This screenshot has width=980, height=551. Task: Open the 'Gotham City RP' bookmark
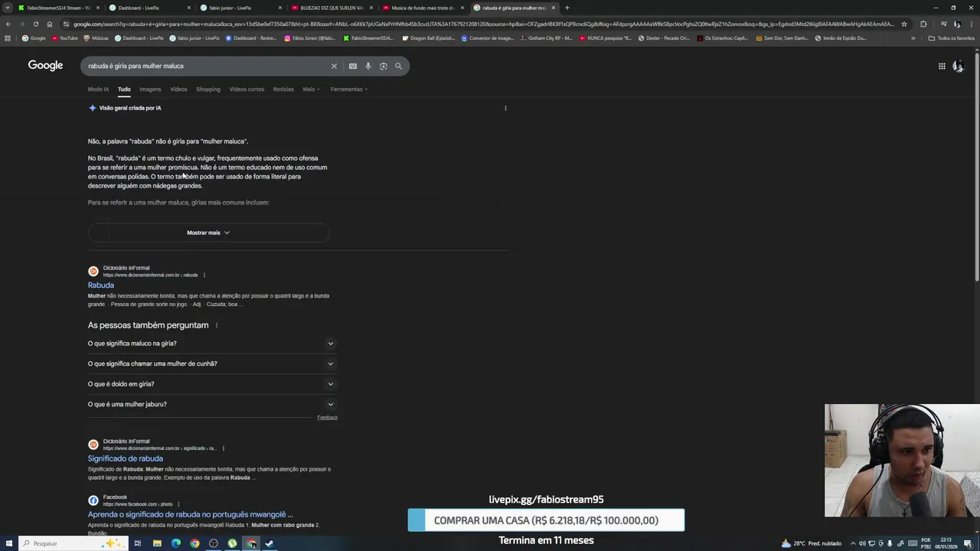click(x=547, y=37)
